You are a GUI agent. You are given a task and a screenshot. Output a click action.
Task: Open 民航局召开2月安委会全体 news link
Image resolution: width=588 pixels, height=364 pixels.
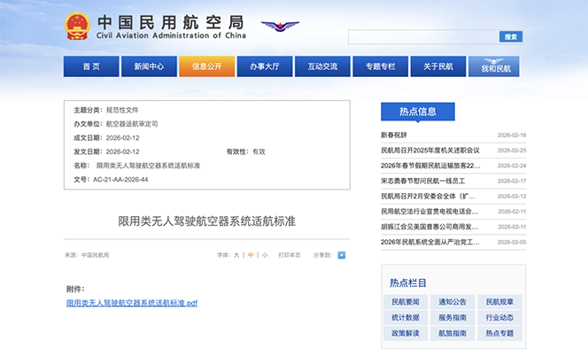[428, 197]
